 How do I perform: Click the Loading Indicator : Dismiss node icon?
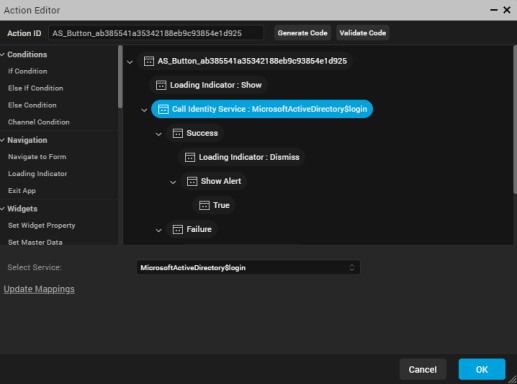(x=190, y=157)
